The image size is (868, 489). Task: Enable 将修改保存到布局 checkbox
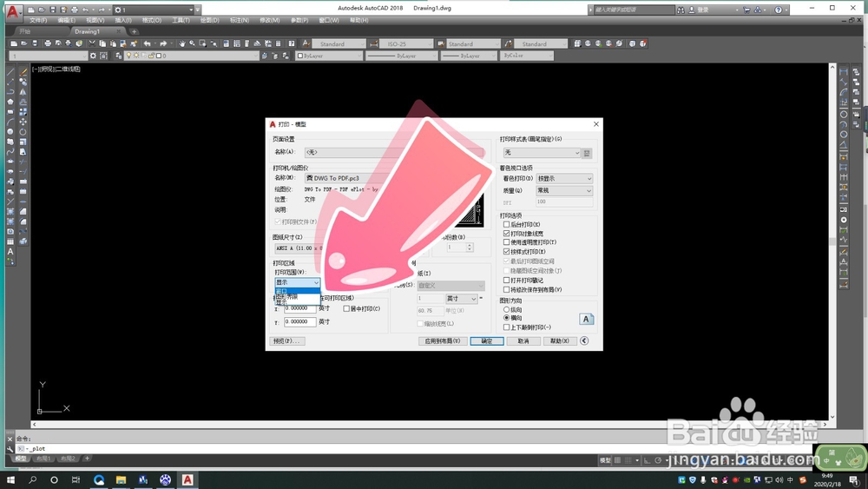tap(507, 289)
